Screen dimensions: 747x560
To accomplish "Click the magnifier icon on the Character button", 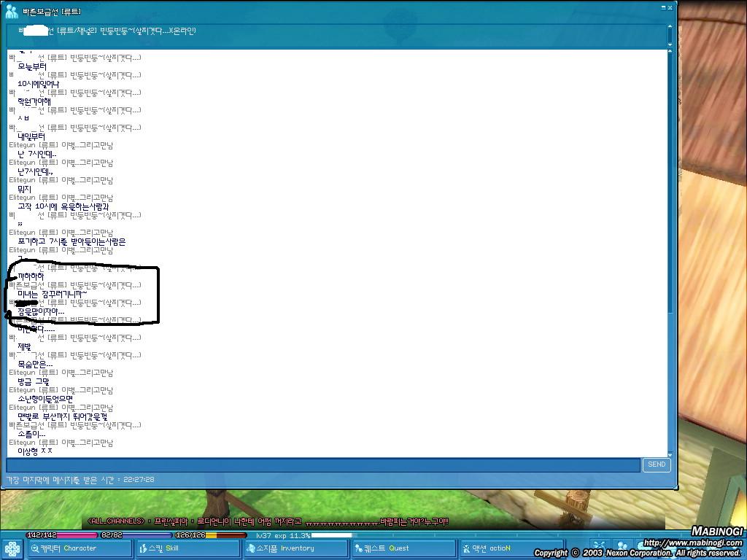I will coord(34,548).
